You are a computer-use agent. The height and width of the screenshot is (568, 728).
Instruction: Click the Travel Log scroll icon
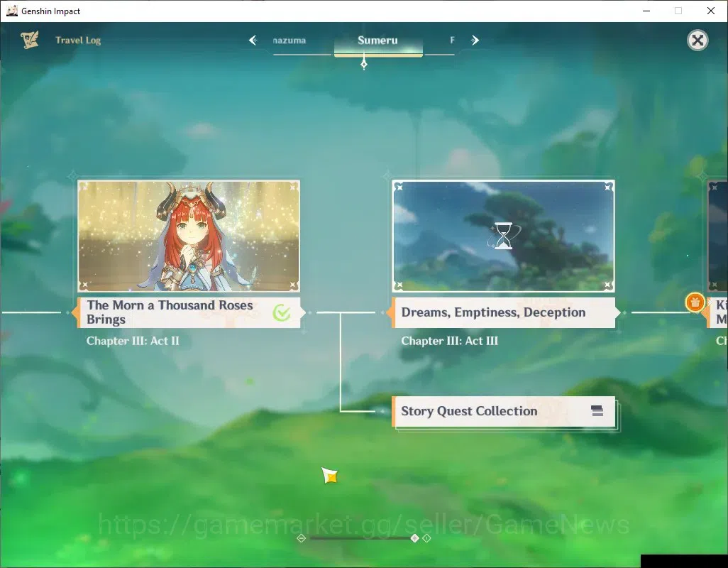[30, 40]
